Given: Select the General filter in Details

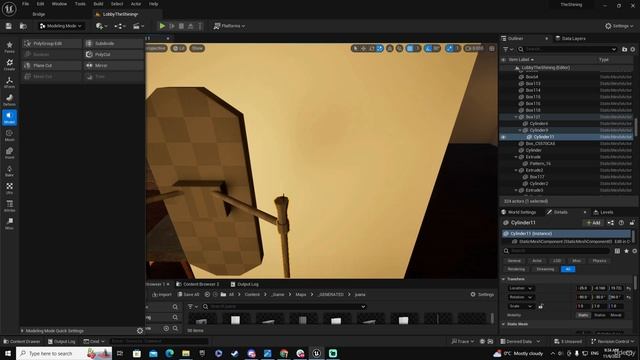Looking at the screenshot, I should [514, 261].
